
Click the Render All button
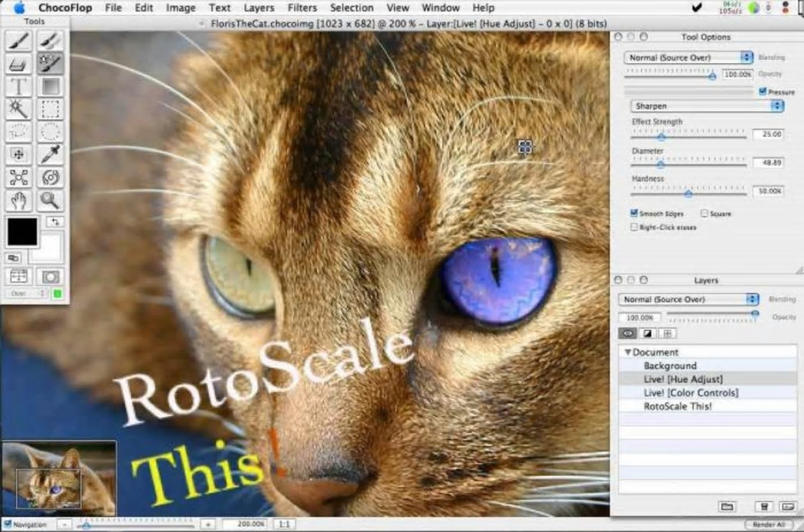pyautogui.click(x=769, y=524)
